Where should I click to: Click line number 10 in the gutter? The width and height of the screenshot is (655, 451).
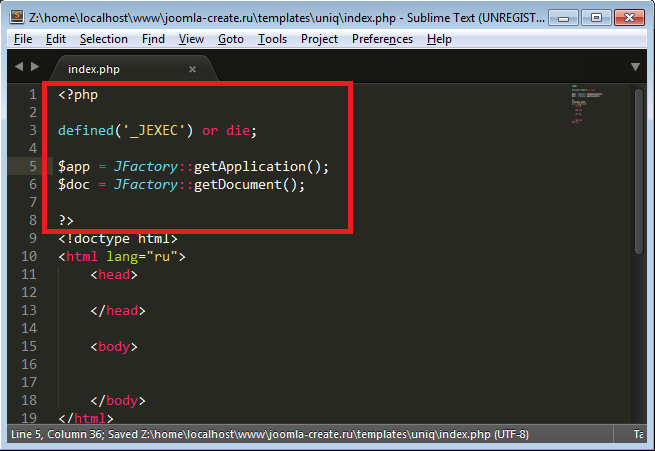tap(30, 256)
